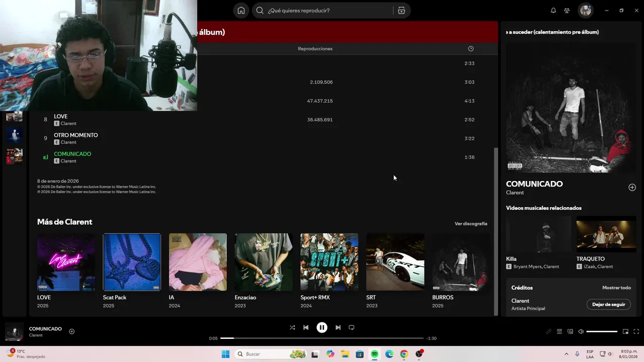Go to Spotify Home via house icon
Screen dimensions: 644x362
(x=241, y=11)
